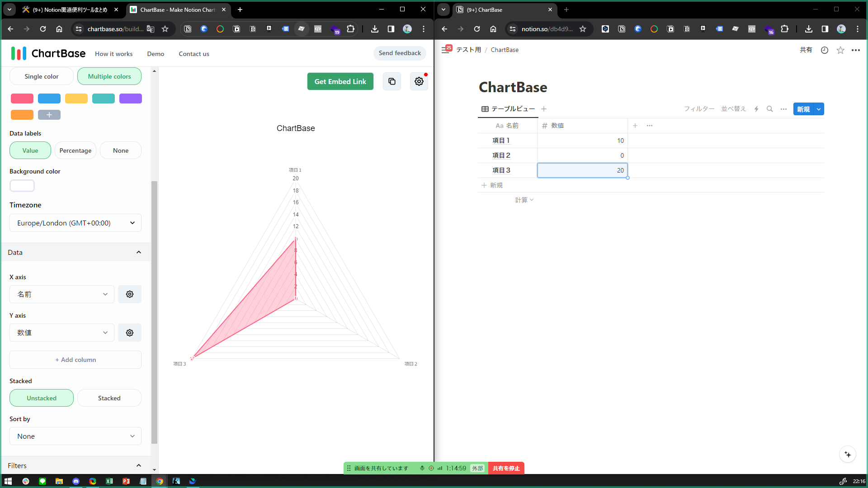The image size is (868, 488).
Task: Click Get Embed Link button
Action: [340, 81]
